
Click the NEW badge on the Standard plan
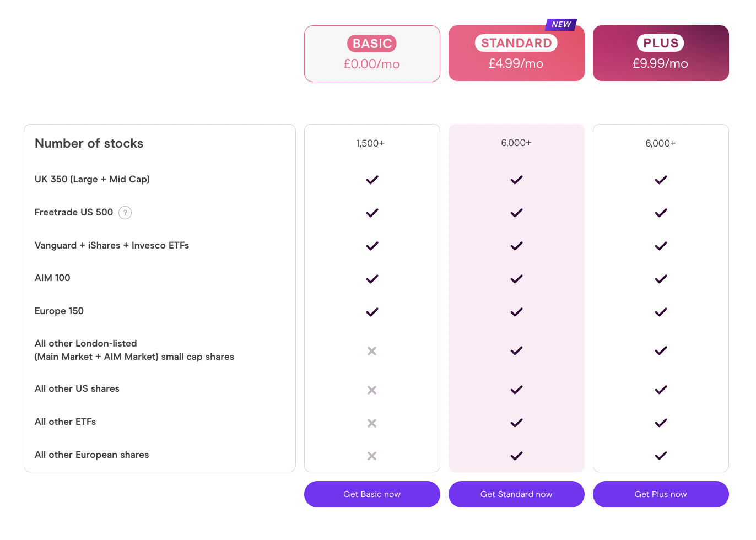coord(560,24)
